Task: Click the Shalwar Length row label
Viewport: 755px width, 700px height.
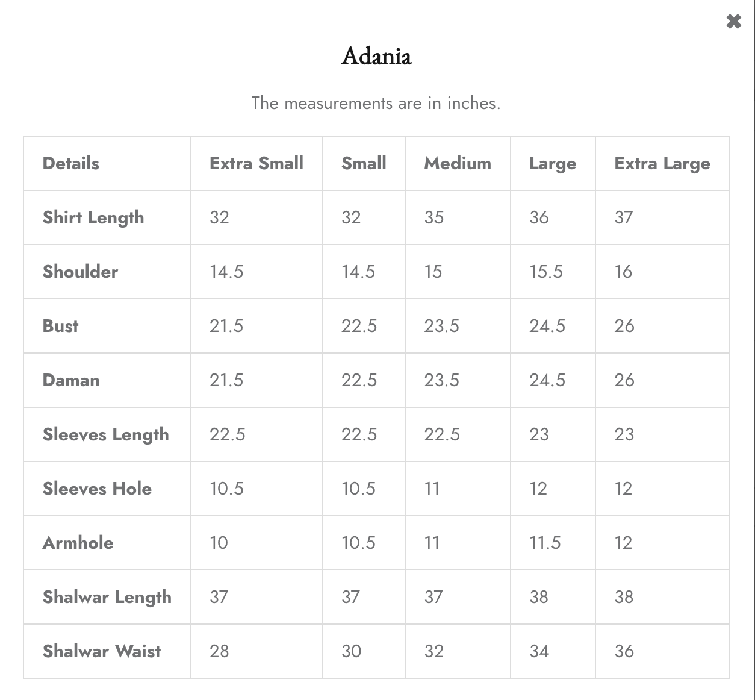Action: pos(107,598)
